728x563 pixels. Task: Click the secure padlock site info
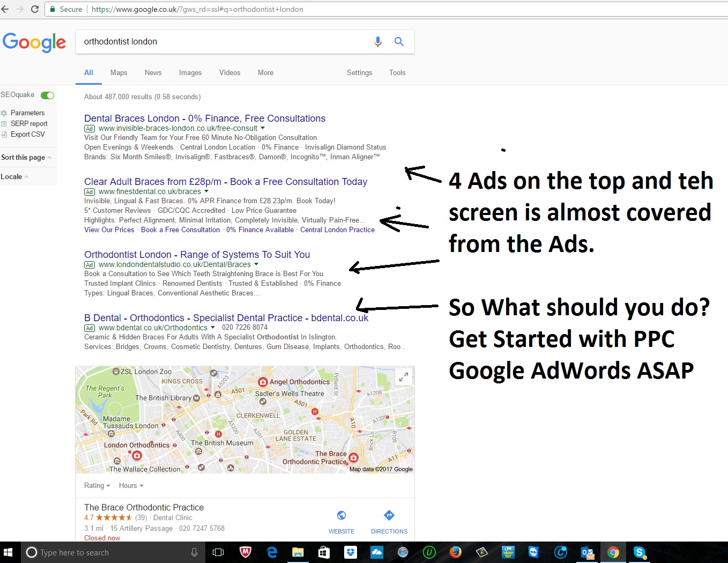point(53,9)
